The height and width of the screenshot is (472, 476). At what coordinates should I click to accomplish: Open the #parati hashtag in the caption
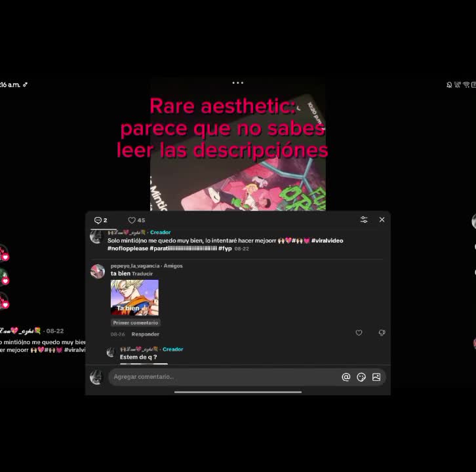184,248
